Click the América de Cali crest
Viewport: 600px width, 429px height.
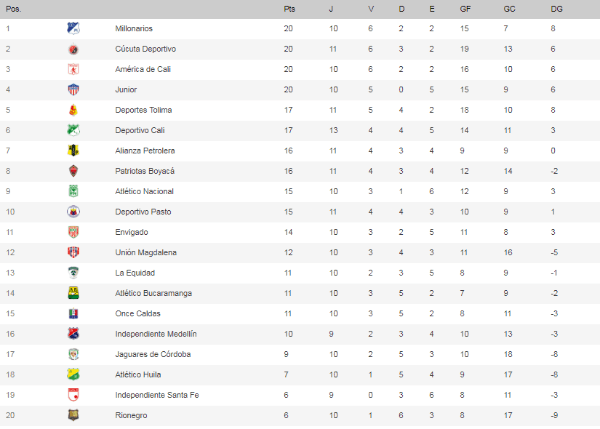pyautogui.click(x=73, y=69)
